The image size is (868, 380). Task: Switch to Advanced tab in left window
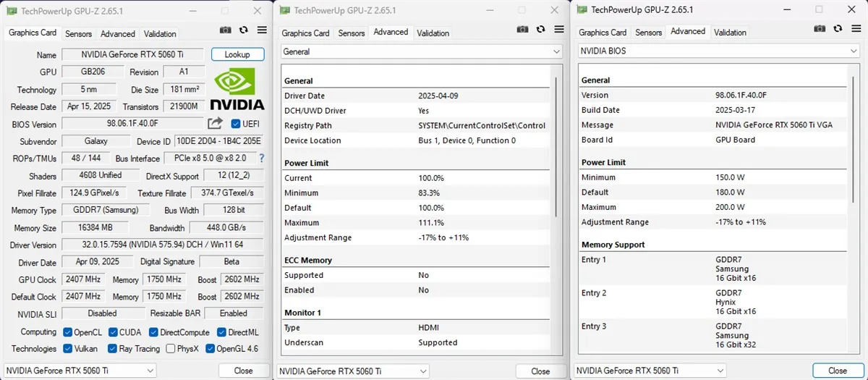coord(118,34)
